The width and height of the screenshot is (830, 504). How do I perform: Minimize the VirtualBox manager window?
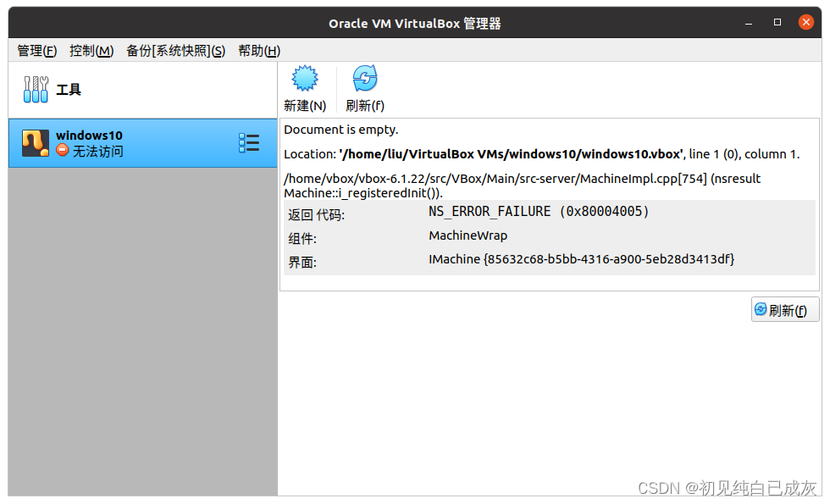749,24
